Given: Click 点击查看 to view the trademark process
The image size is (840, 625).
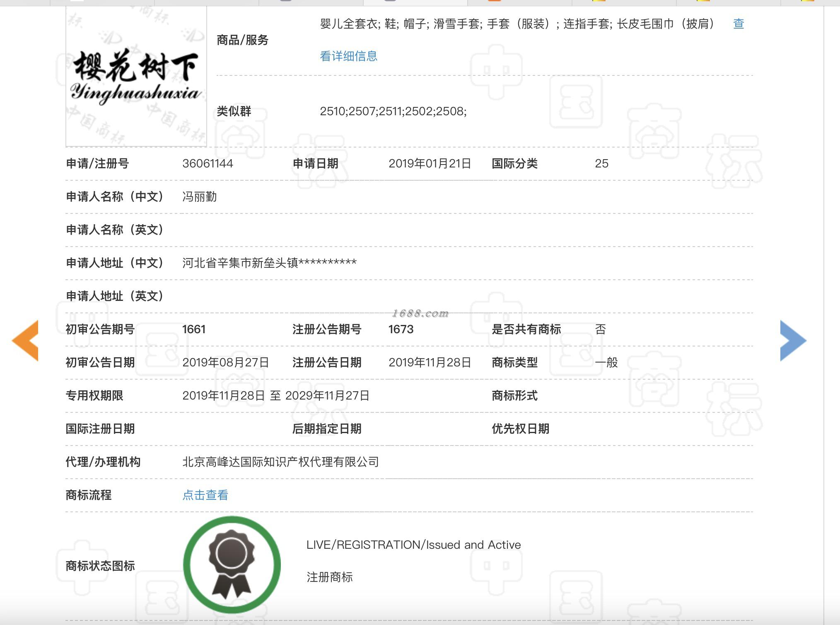Looking at the screenshot, I should (x=205, y=495).
